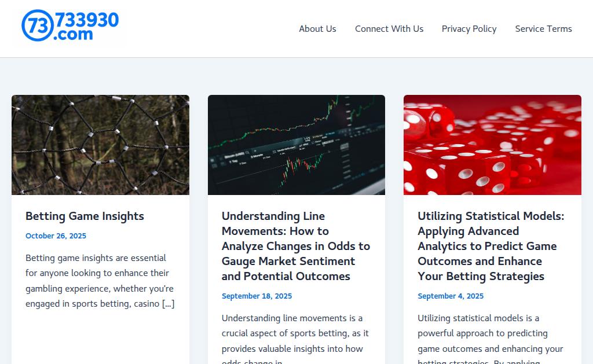The height and width of the screenshot is (364, 593).
Task: Navigate to Service Terms
Action: tap(543, 29)
